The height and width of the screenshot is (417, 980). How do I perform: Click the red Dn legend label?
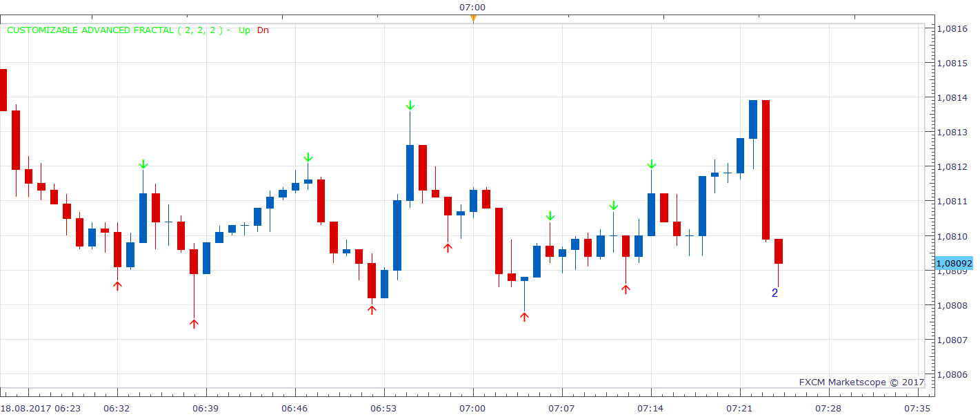pos(263,30)
